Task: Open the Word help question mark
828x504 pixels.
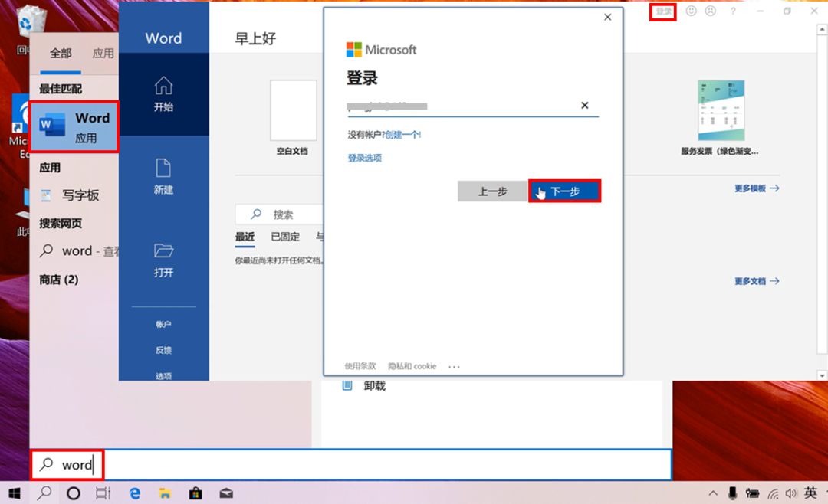Action: pyautogui.click(x=733, y=11)
